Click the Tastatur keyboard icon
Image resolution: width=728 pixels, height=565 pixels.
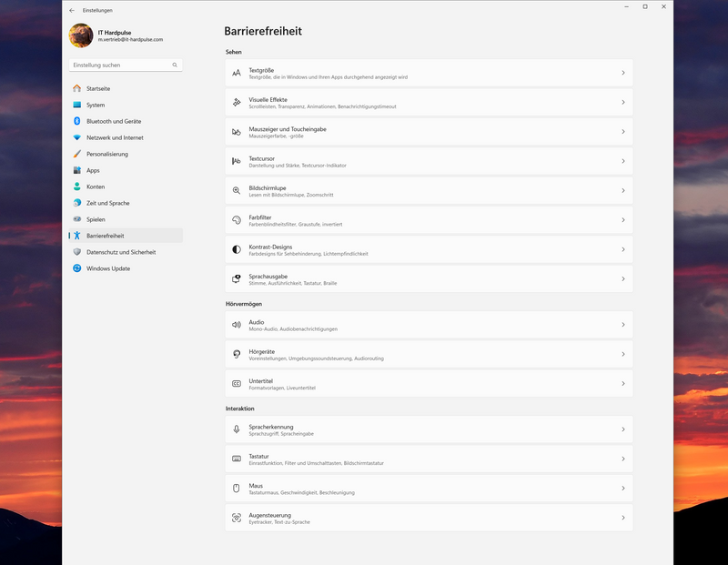[237, 459]
